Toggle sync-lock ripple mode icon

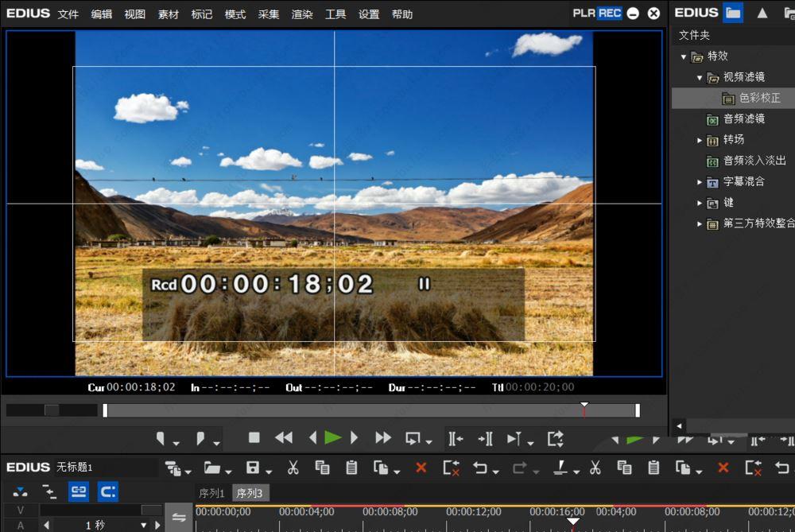pos(49,491)
